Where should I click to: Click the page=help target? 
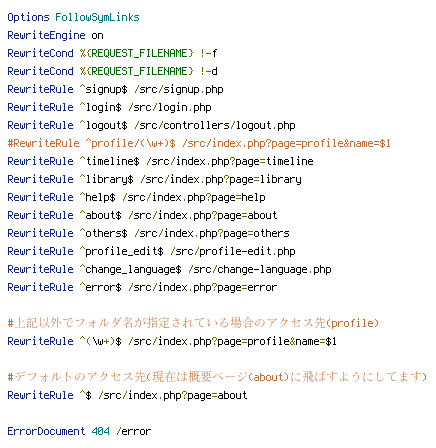coord(238,197)
